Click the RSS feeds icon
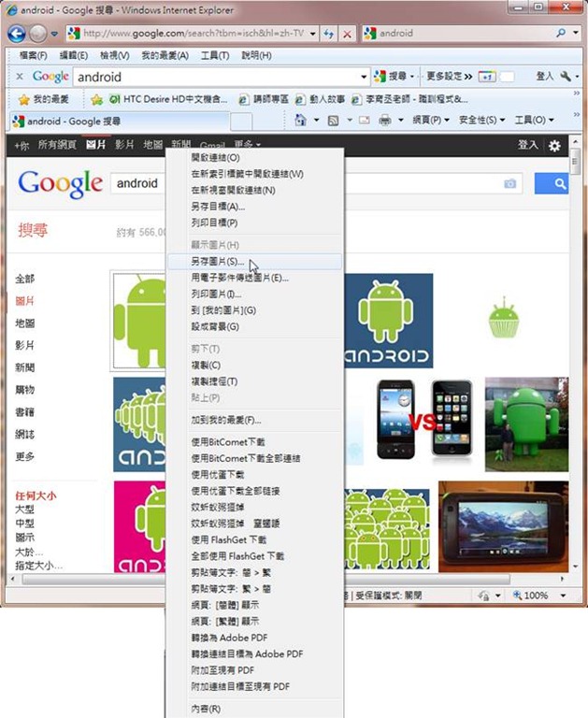Viewport: 588px width, 718px height. coord(334,121)
